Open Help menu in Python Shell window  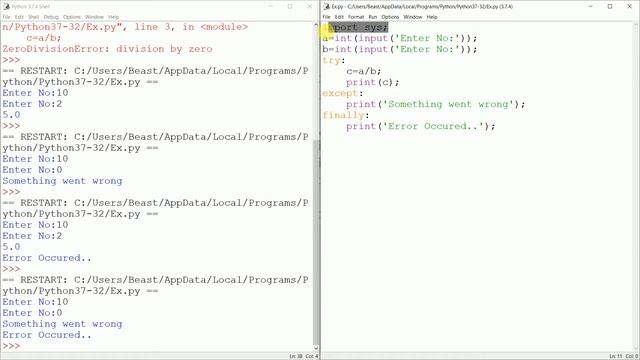(113, 17)
